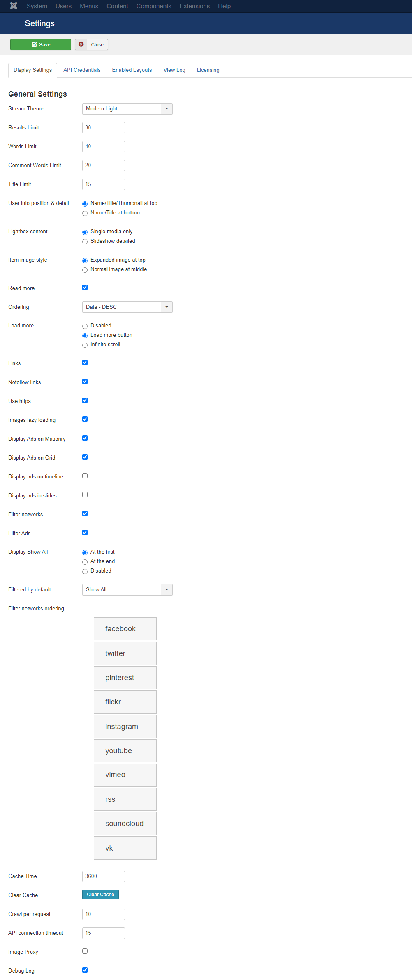Select the Infinite scroll option

(x=85, y=345)
